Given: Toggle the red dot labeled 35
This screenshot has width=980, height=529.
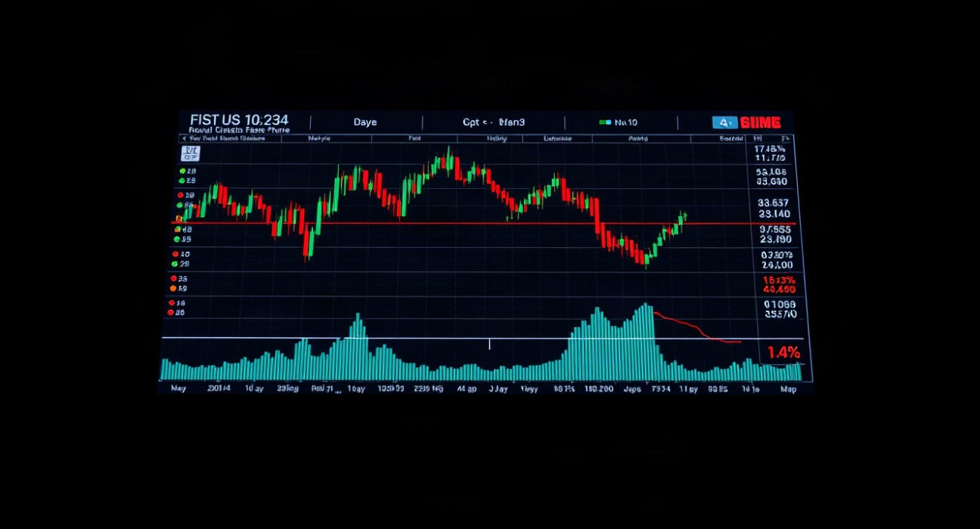Looking at the screenshot, I should (x=174, y=279).
